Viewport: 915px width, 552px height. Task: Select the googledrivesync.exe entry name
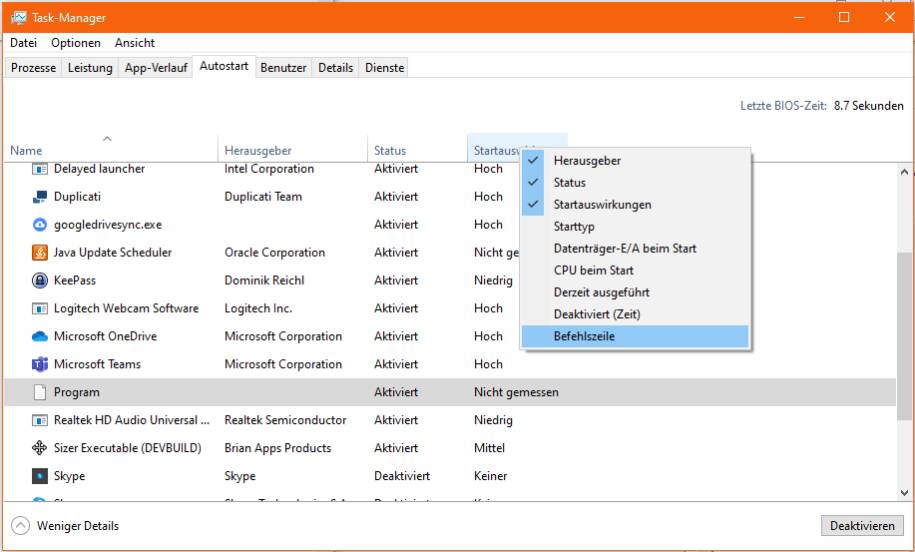pyautogui.click(x=107, y=225)
